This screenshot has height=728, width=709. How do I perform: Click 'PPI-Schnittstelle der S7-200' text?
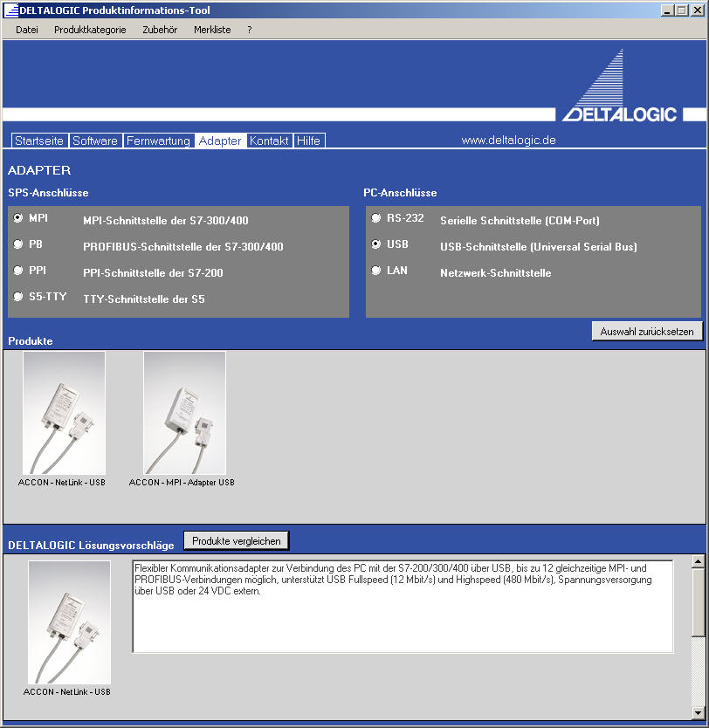point(153,273)
